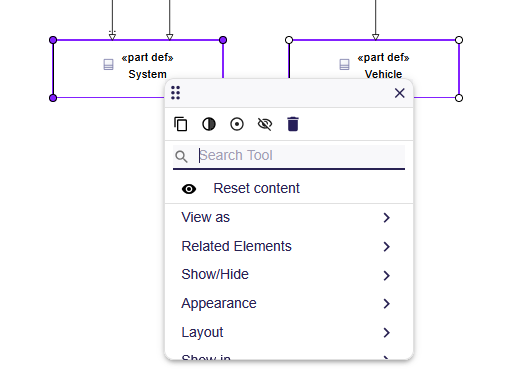Click Vehicle node top-right resize handle
This screenshot has width=518, height=369.
click(459, 40)
